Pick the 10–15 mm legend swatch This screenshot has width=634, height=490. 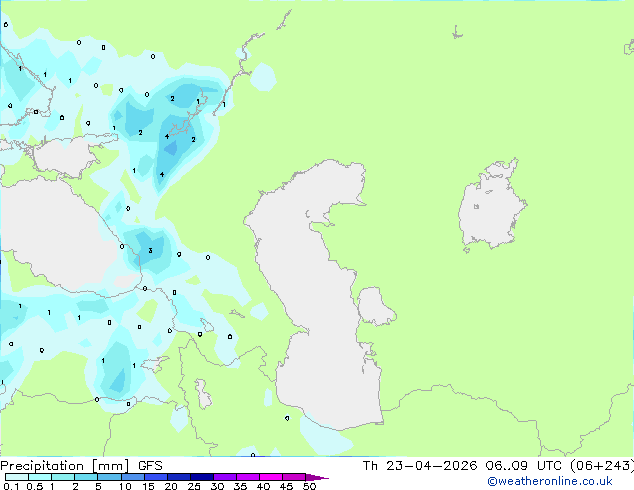click(x=133, y=477)
